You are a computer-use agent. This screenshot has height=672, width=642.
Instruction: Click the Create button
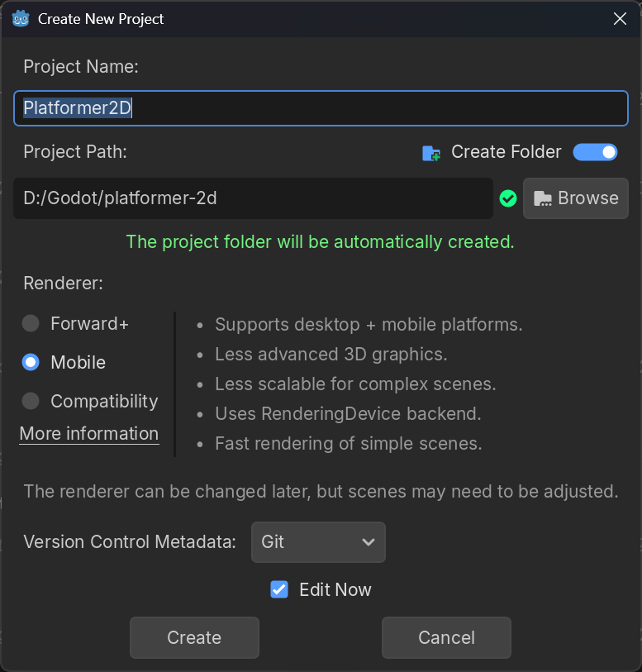(194, 638)
